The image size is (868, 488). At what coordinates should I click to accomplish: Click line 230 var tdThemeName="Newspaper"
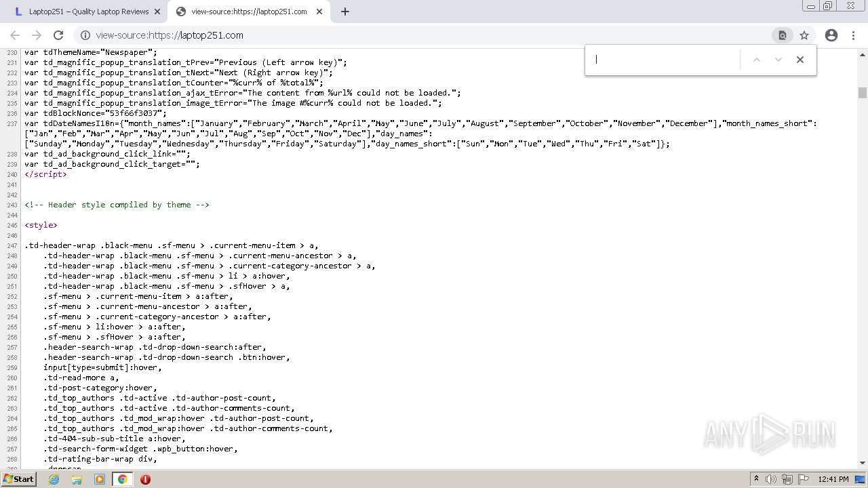tap(91, 52)
